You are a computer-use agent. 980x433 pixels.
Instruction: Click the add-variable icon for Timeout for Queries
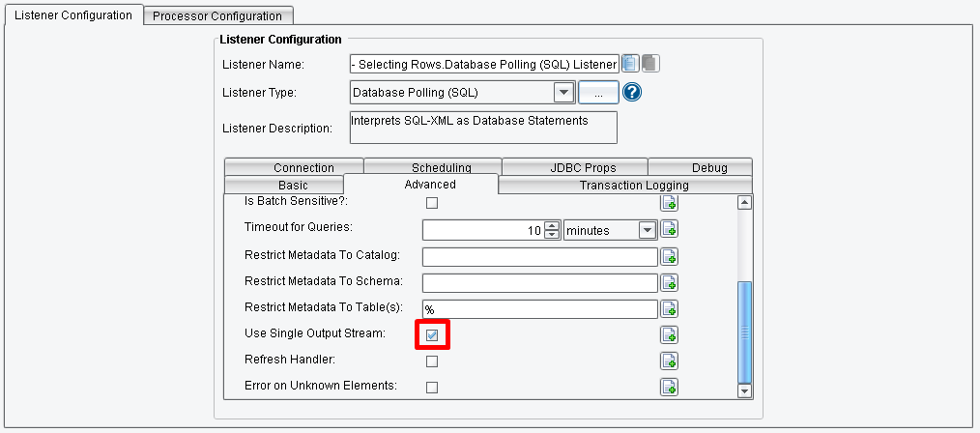(669, 229)
